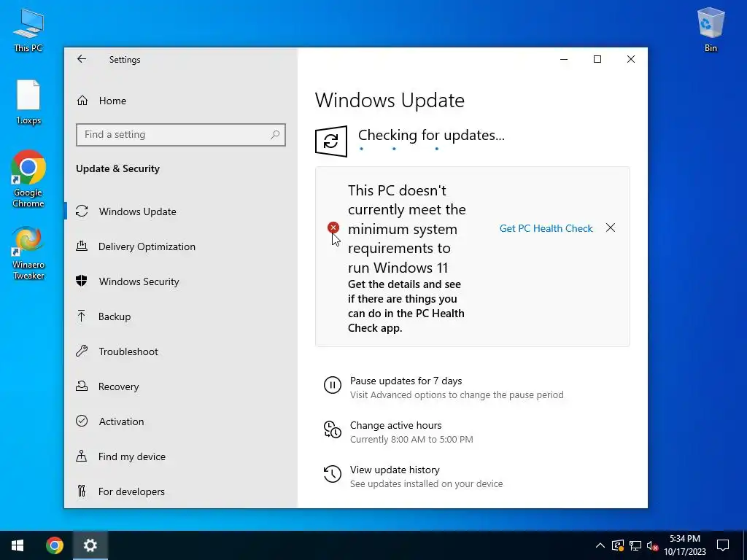747x560 pixels.
Task: Open Change active hours
Action: pos(396,425)
